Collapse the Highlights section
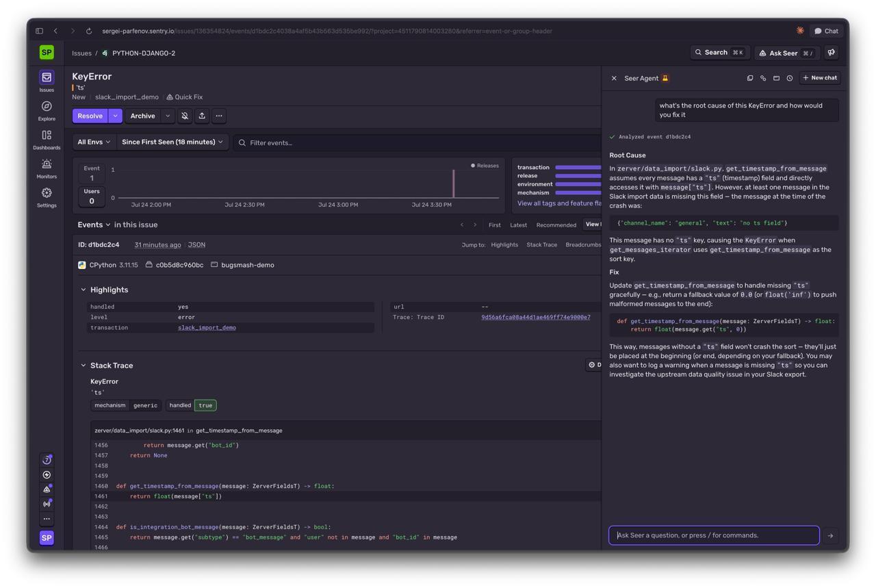 tap(83, 290)
